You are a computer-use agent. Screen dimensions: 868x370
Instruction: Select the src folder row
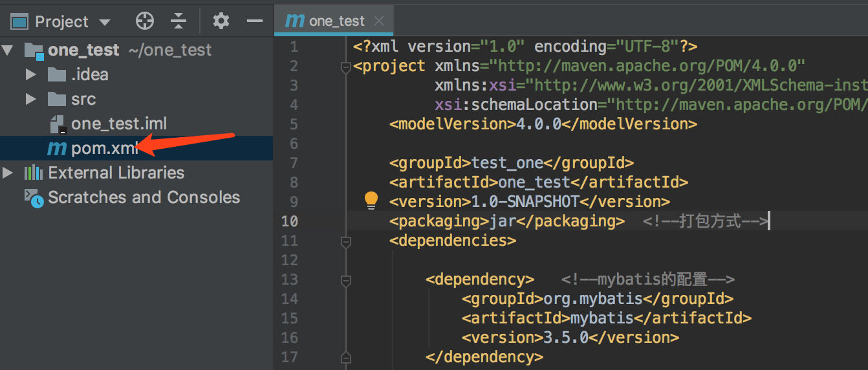pos(136,99)
